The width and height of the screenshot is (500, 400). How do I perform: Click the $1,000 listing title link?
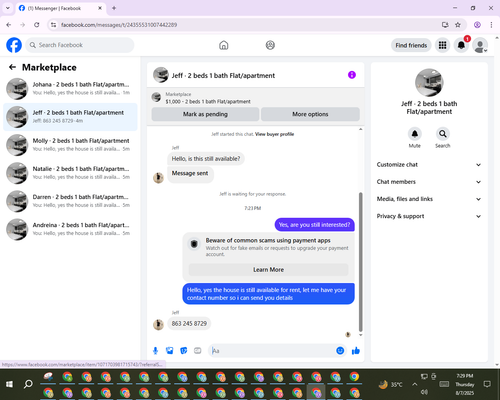pos(208,102)
